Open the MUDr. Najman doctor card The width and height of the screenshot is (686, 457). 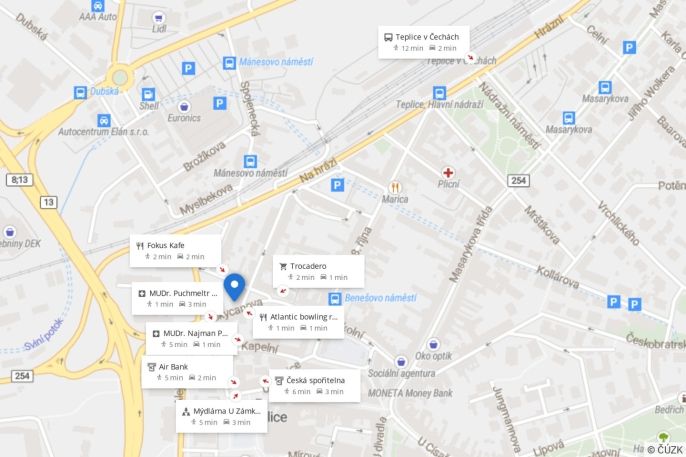192,338
